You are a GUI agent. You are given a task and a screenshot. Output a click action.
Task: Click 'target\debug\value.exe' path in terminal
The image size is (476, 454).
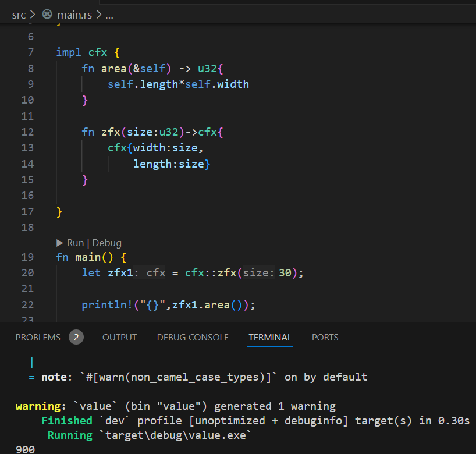176,435
